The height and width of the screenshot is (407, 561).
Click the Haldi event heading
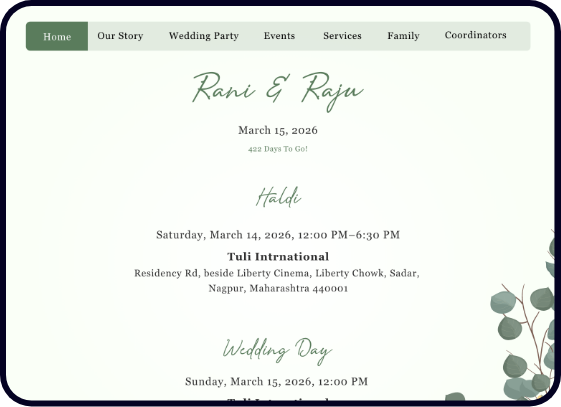tap(278, 197)
